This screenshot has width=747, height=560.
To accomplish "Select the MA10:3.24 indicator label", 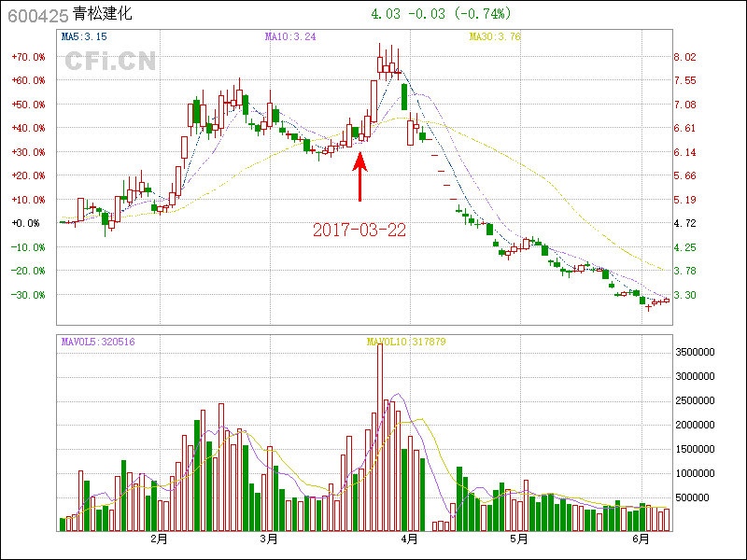I will coord(290,36).
